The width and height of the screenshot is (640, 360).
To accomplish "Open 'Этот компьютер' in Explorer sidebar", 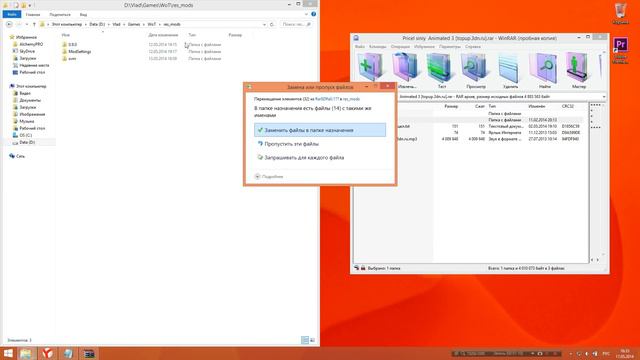I will point(31,86).
